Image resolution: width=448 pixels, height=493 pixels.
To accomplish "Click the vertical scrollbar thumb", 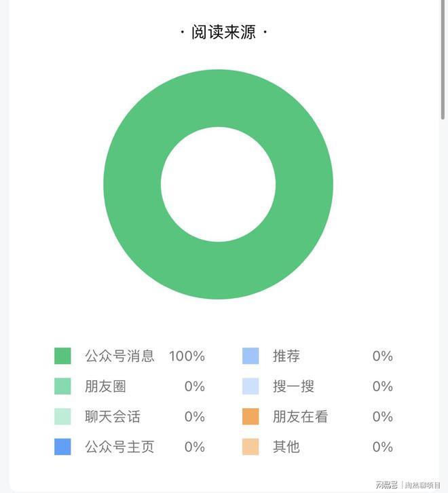I will [x=443, y=60].
